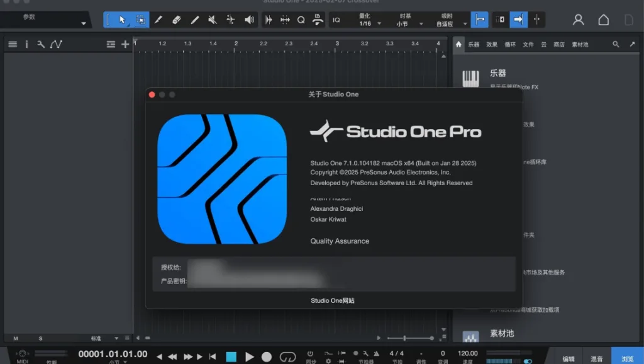Toggle snap to grid button
This screenshot has height=364, width=644.
479,20
